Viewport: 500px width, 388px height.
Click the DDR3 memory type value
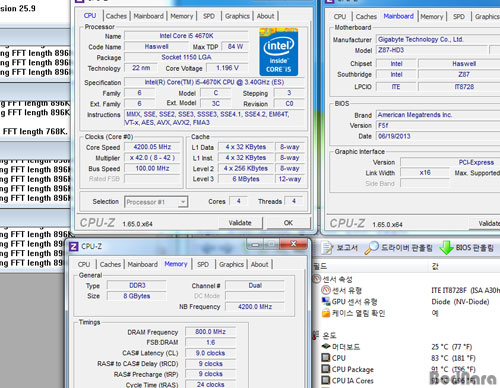[137, 285]
